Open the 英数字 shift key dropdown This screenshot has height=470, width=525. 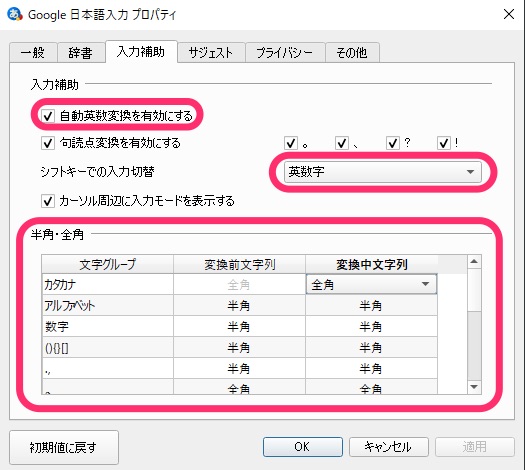(x=382, y=172)
